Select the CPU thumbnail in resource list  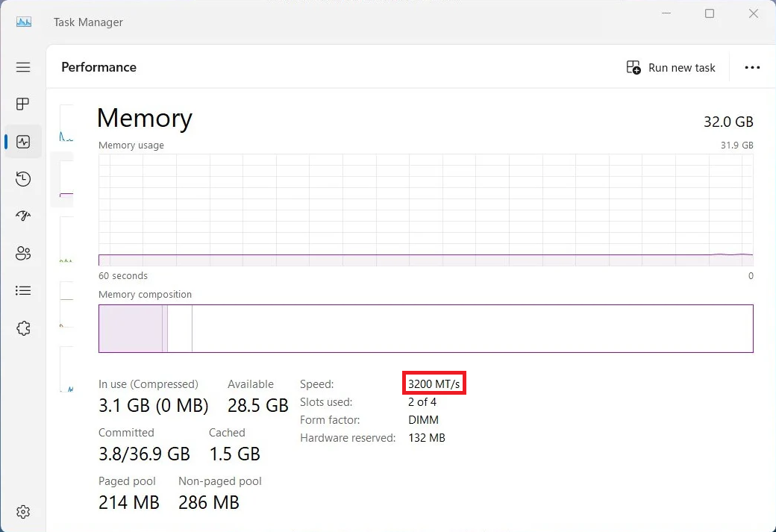(x=66, y=124)
